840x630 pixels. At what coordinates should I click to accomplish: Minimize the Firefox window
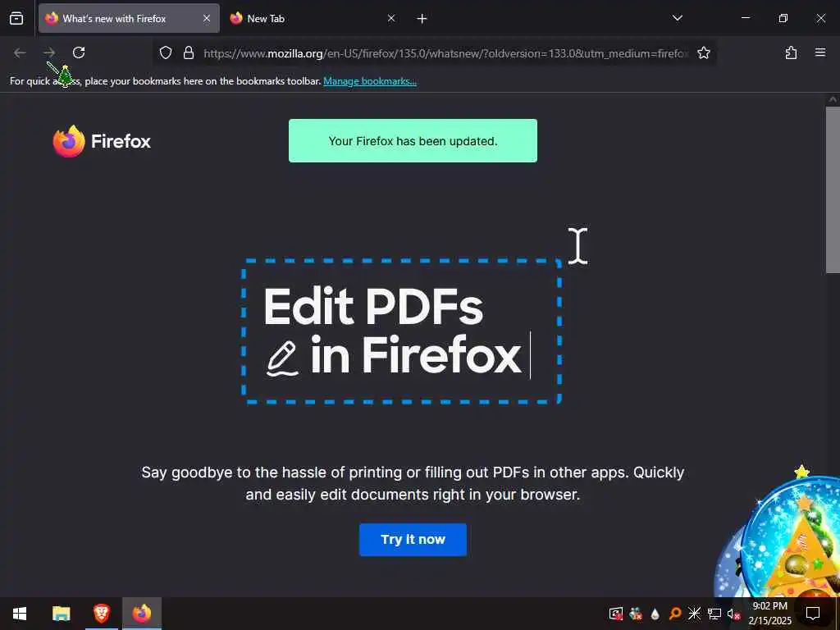tap(745, 18)
